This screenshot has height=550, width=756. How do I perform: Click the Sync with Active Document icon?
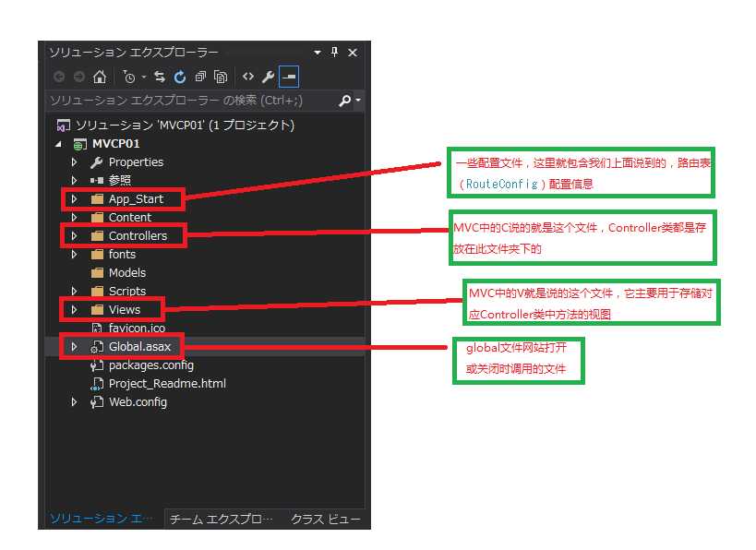click(160, 77)
